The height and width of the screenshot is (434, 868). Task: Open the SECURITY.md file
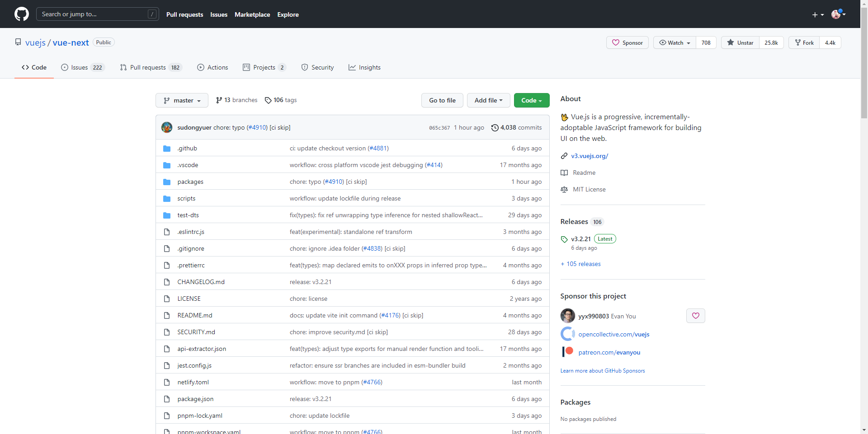[196, 332]
